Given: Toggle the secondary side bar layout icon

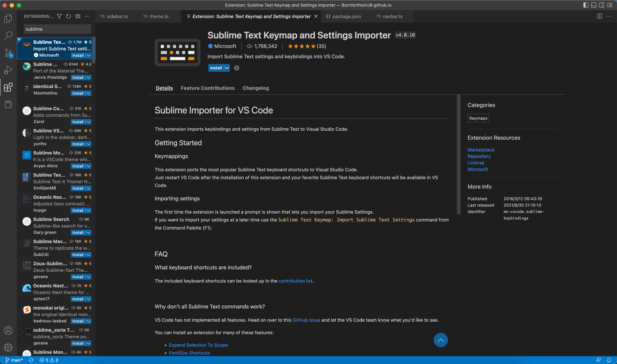Looking at the screenshot, I should pos(601,5).
